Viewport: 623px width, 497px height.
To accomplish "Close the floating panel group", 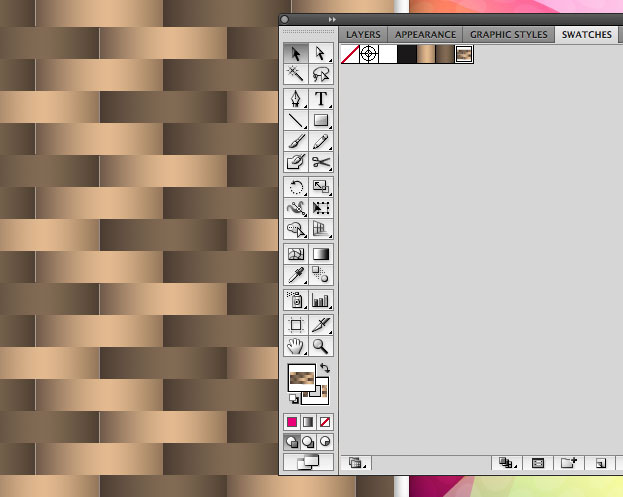I will click(x=284, y=19).
